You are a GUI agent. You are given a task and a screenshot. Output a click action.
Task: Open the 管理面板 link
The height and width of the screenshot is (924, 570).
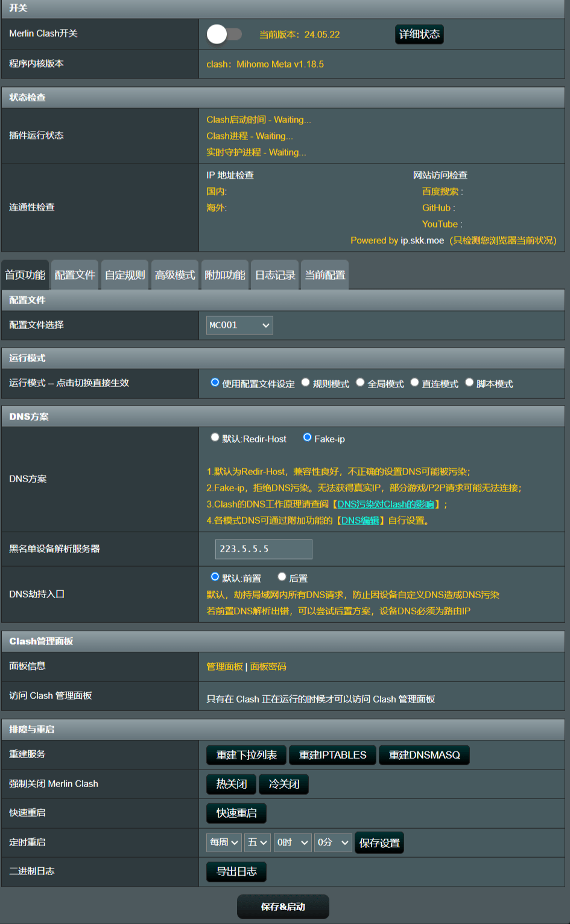224,667
